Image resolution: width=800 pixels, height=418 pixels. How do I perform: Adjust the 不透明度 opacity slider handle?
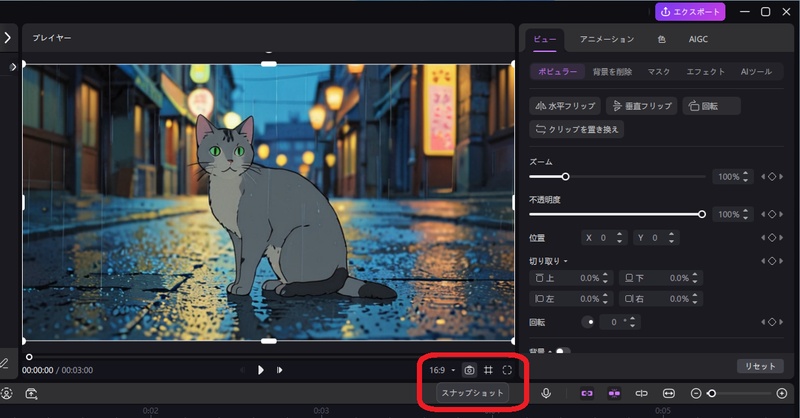coord(702,214)
